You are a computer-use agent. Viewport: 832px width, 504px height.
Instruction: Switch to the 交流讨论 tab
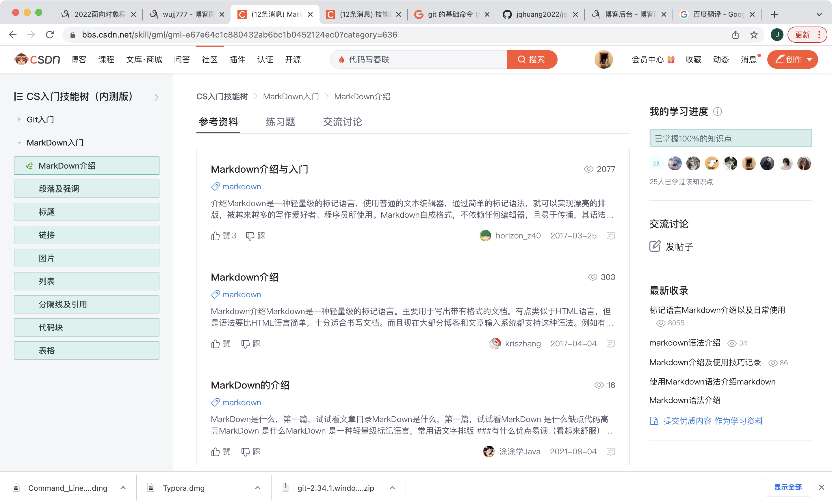(x=342, y=122)
